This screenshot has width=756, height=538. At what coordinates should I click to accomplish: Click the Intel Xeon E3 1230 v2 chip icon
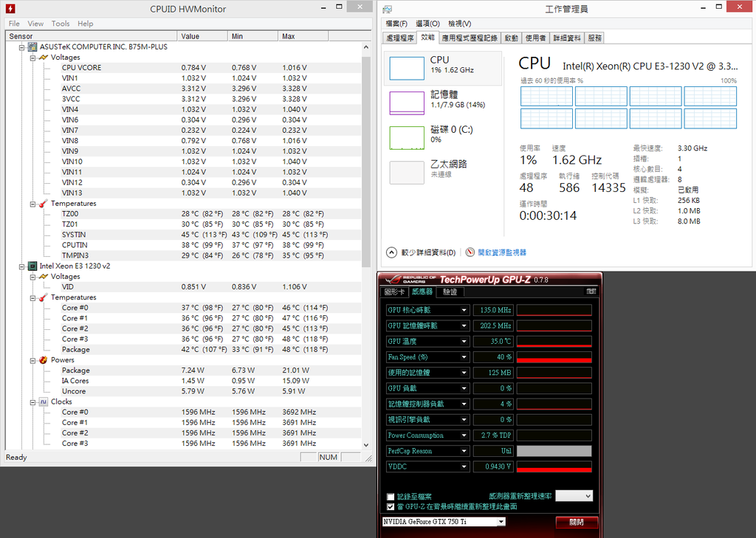32,266
